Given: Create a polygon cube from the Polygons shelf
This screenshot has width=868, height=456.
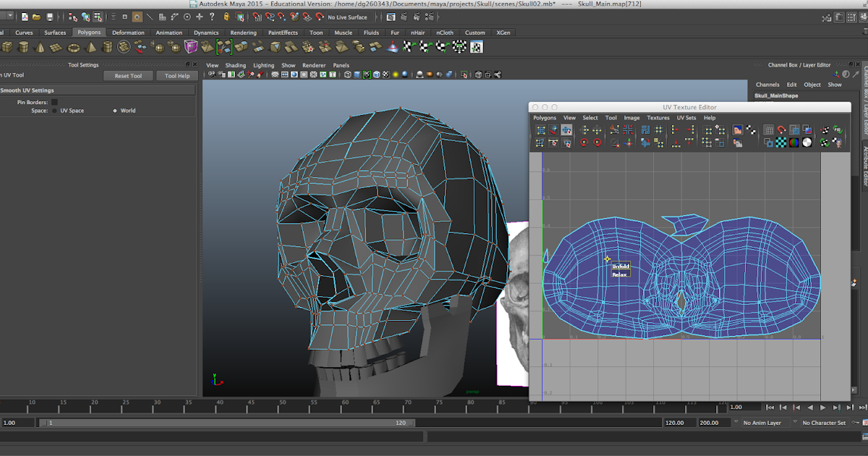Looking at the screenshot, I should [x=7, y=46].
